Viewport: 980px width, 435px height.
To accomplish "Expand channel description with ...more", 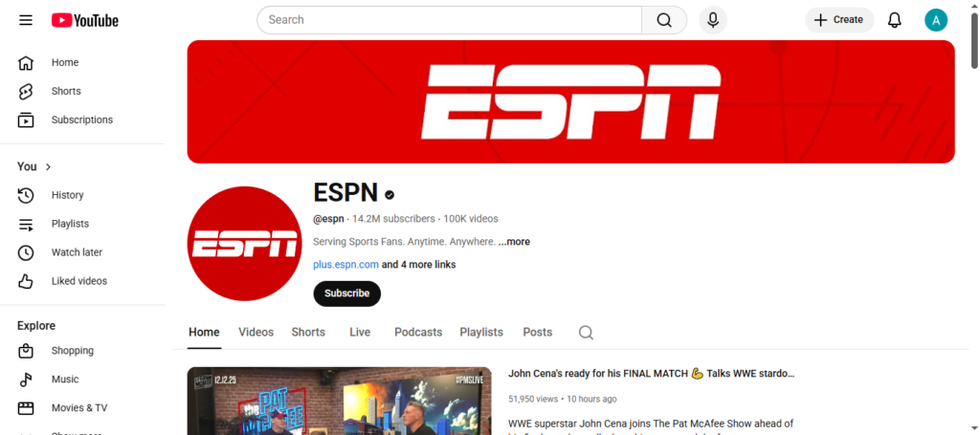I will 514,242.
